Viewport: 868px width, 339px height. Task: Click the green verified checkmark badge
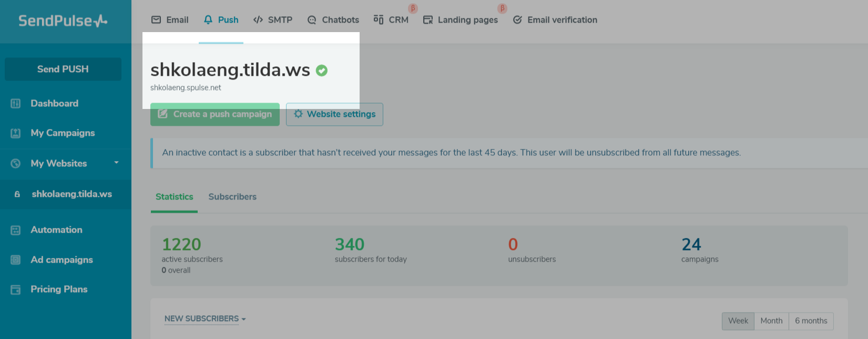pyautogui.click(x=322, y=71)
